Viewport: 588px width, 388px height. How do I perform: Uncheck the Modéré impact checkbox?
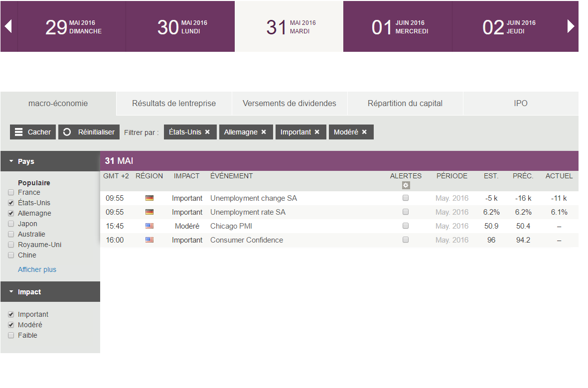pyautogui.click(x=11, y=325)
